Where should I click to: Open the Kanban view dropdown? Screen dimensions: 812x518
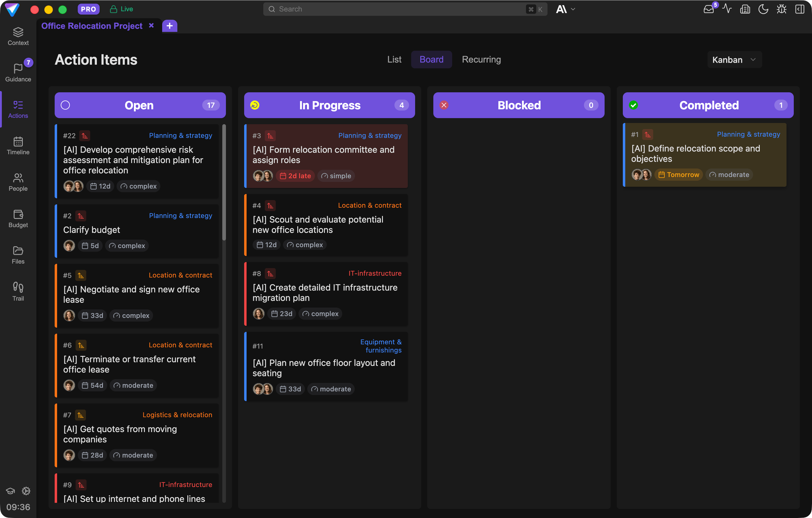[734, 59]
